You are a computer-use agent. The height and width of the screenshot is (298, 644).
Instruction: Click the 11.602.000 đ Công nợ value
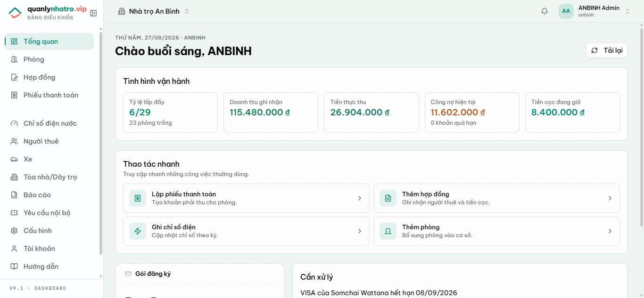click(x=458, y=113)
